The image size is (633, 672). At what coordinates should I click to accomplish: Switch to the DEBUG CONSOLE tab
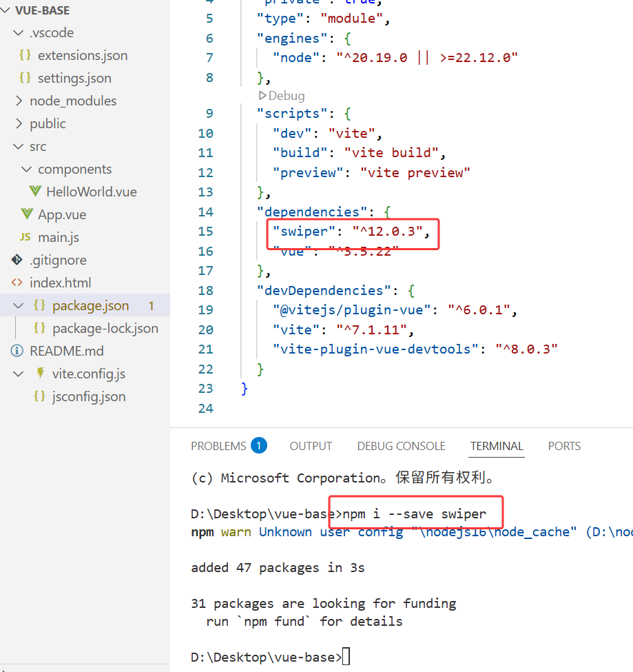point(402,446)
